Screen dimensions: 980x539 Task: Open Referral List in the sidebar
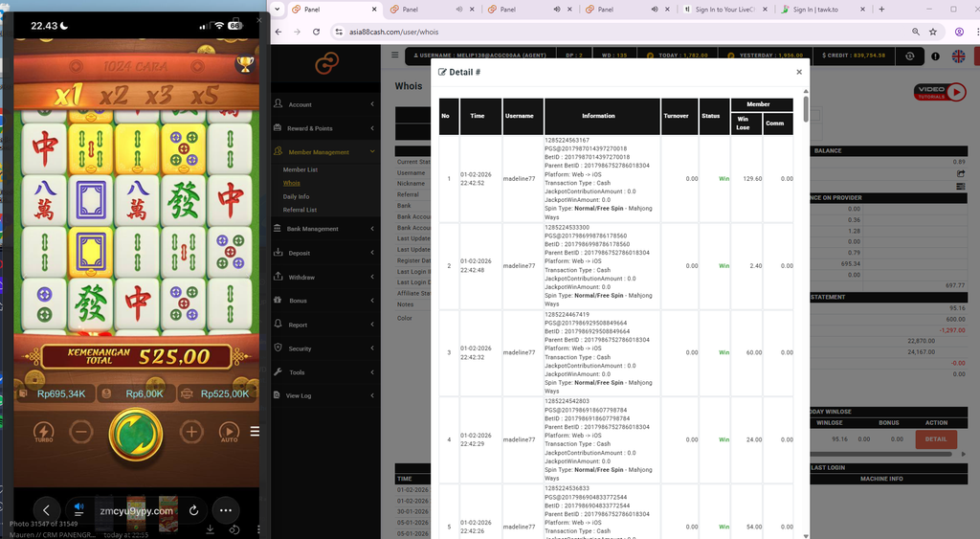point(300,210)
